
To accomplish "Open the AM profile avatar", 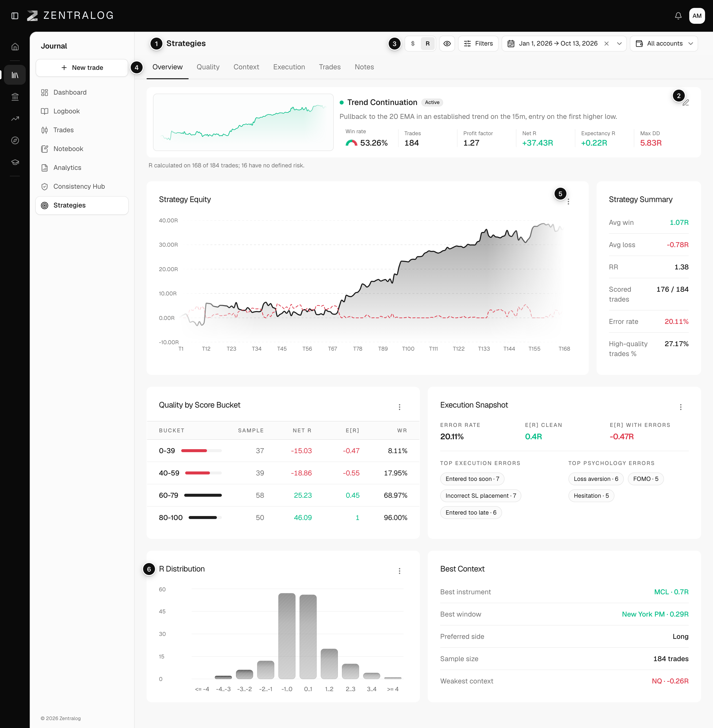I will 696,16.
